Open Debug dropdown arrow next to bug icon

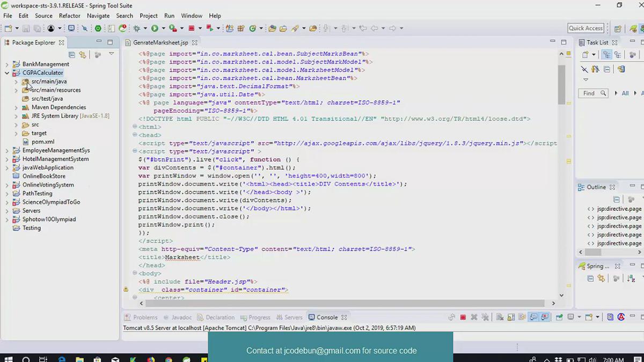145,28
